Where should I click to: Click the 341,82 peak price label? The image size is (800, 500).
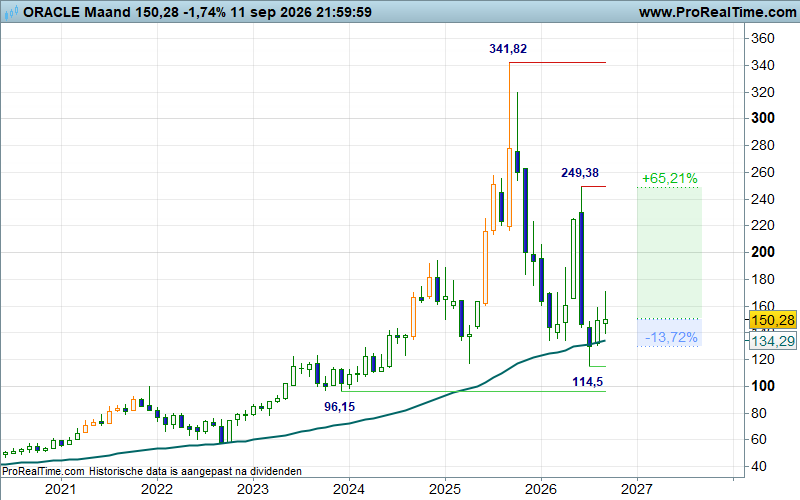[508, 49]
